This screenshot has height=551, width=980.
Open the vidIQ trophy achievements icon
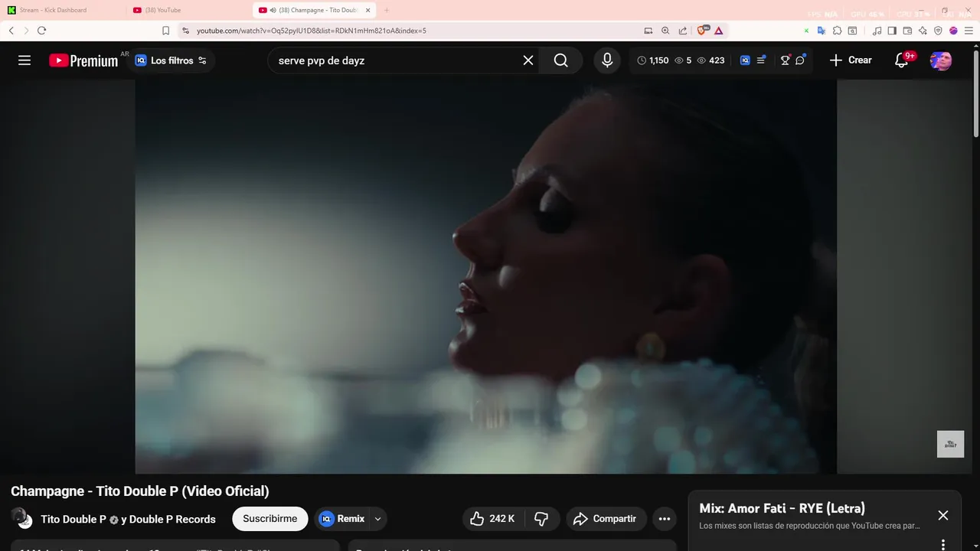[x=785, y=60]
